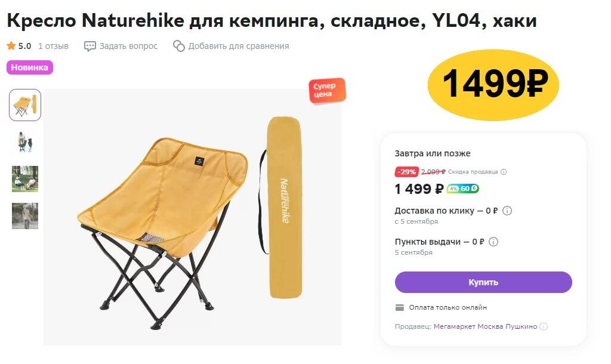The image size is (611, 364).
Task: Open info icon for Доставка по клику
Action: pyautogui.click(x=507, y=211)
